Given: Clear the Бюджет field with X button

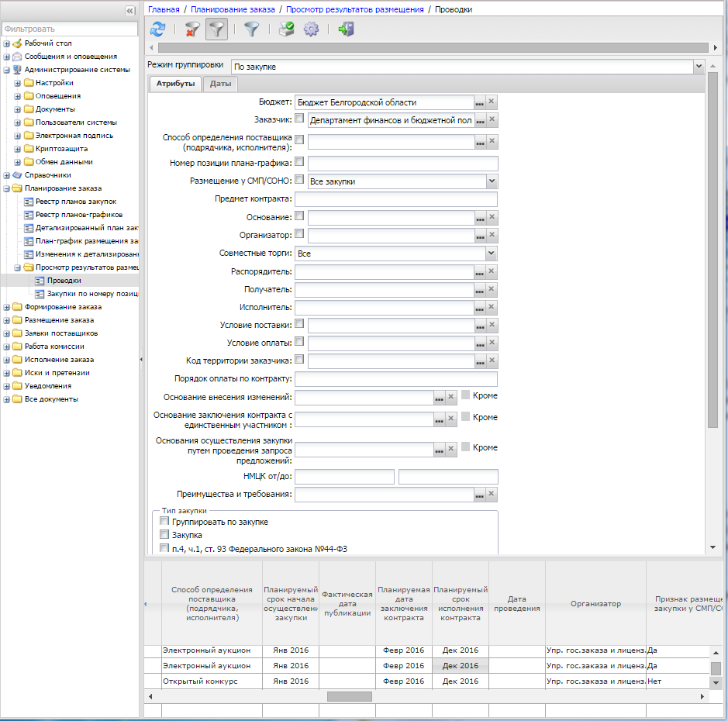Looking at the screenshot, I should pyautogui.click(x=492, y=102).
